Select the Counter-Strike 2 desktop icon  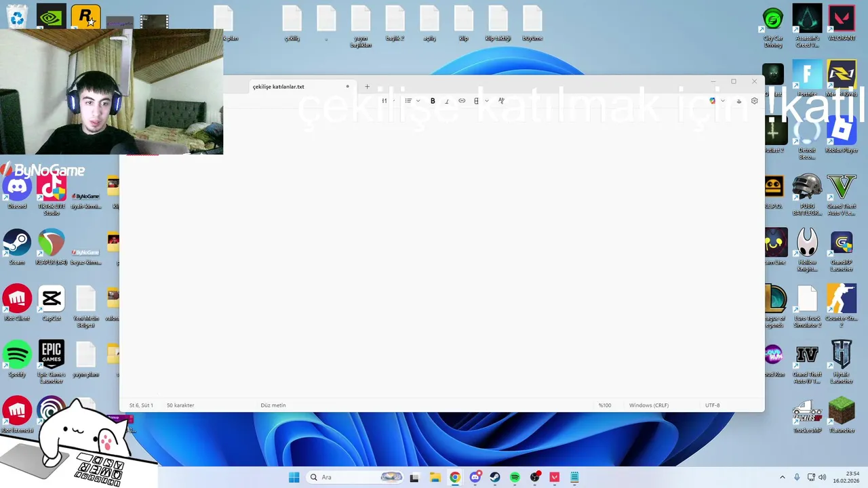[x=842, y=306]
